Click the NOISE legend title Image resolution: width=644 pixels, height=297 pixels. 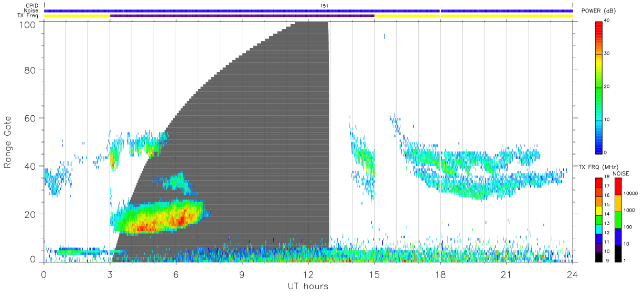click(x=622, y=173)
